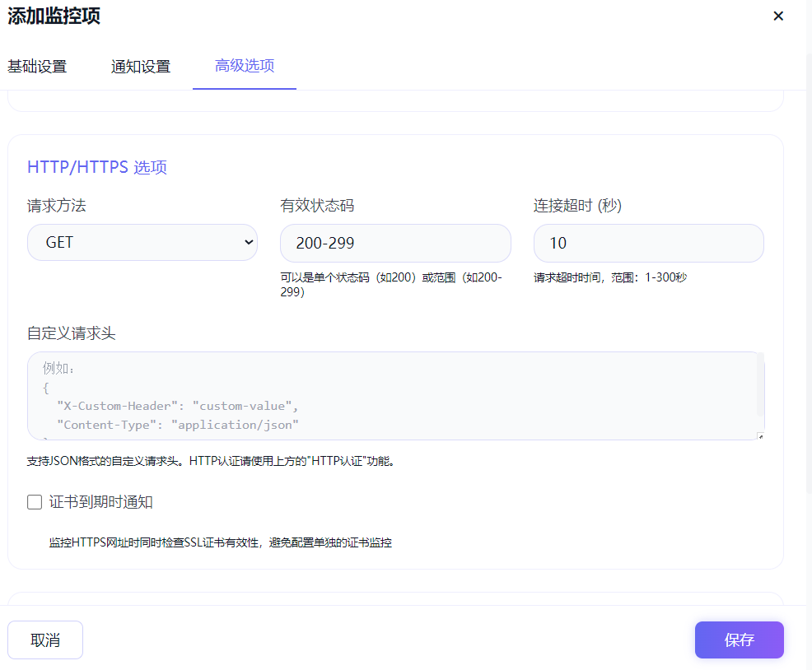Click the 证书到期时通知 label text
This screenshot has width=812, height=670.
point(101,502)
